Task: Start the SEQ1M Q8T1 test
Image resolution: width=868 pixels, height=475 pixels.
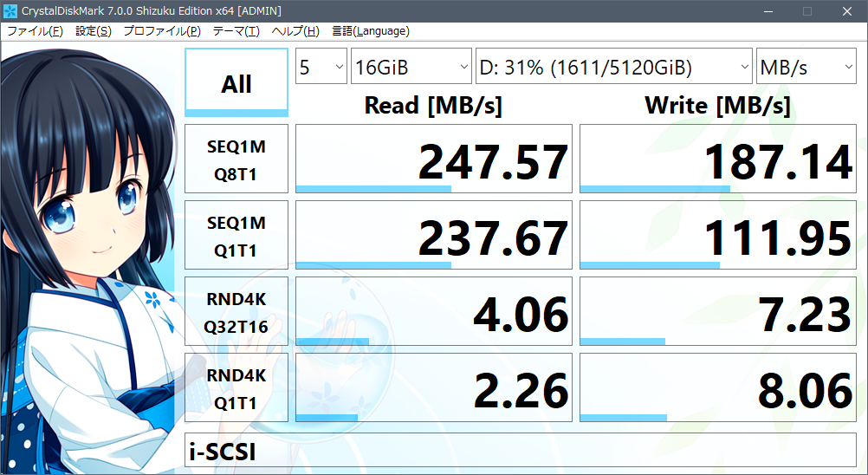Action: click(x=236, y=159)
